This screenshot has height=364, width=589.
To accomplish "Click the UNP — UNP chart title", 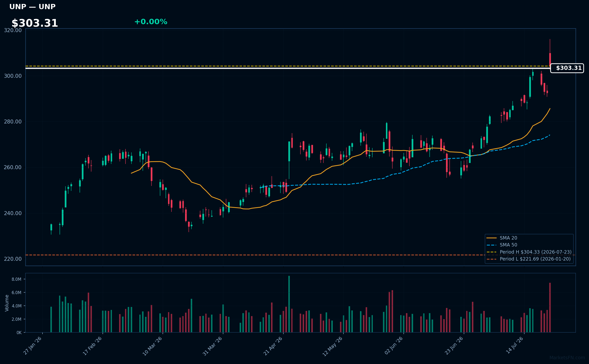I will point(32,7).
